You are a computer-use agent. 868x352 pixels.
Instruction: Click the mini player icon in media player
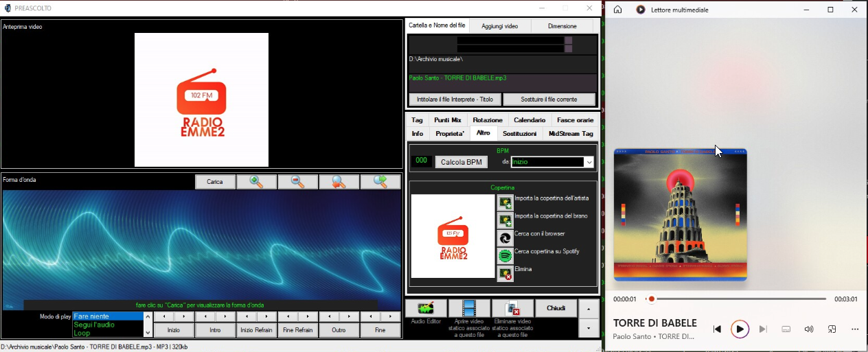point(832,329)
